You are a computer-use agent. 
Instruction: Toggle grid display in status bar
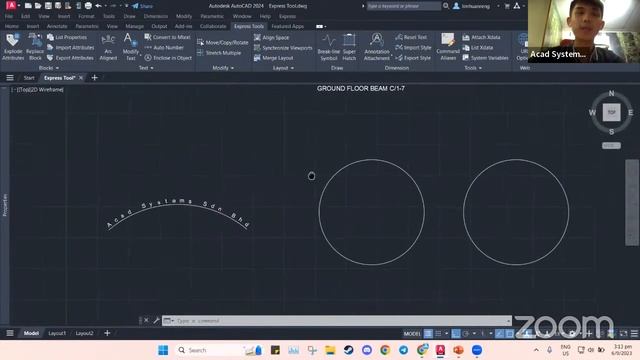tap(428, 333)
